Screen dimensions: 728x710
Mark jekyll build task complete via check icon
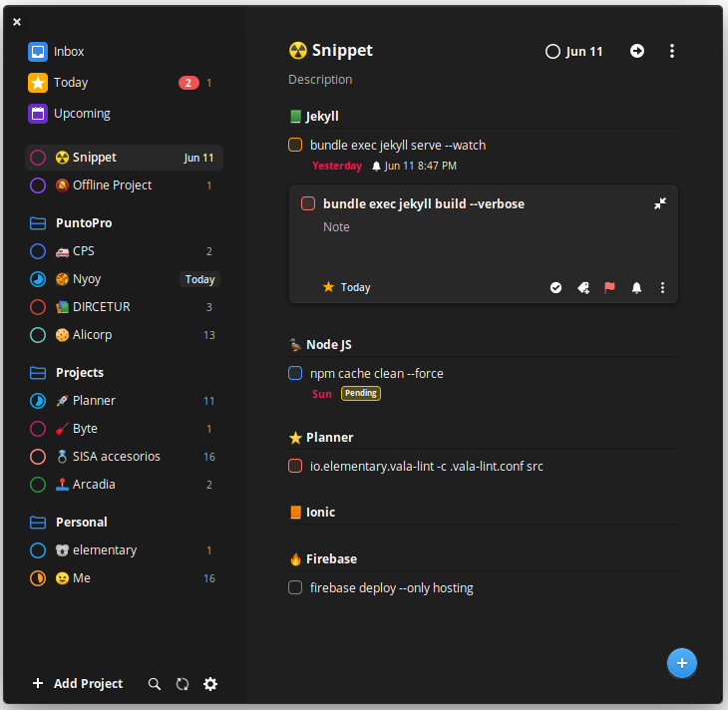[x=555, y=288]
